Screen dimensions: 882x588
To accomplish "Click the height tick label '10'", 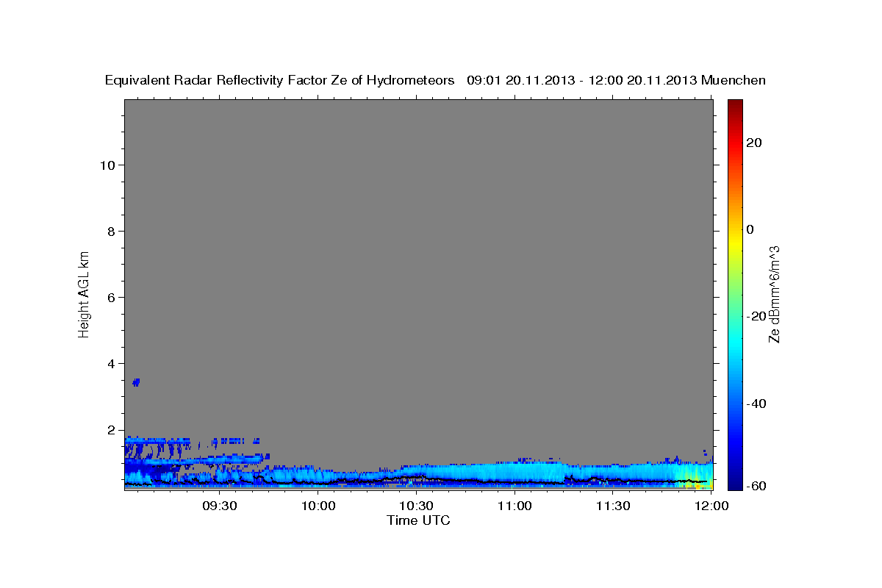I will (x=107, y=165).
